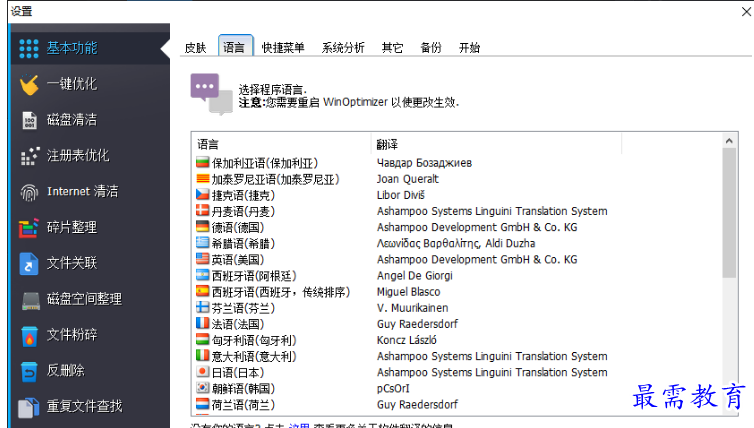Image resolution: width=754 pixels, height=428 pixels.
Task: Click the language list scroll-up arrow
Action: [x=729, y=140]
